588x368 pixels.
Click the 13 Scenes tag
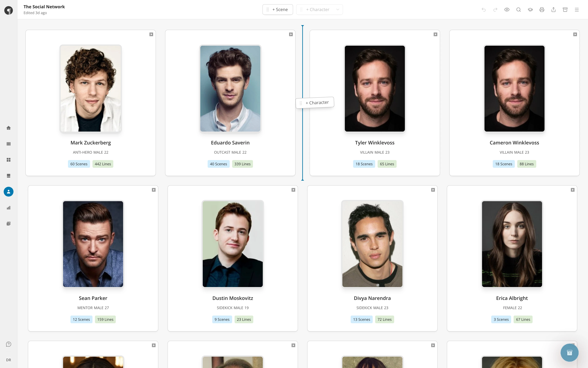click(x=362, y=319)
